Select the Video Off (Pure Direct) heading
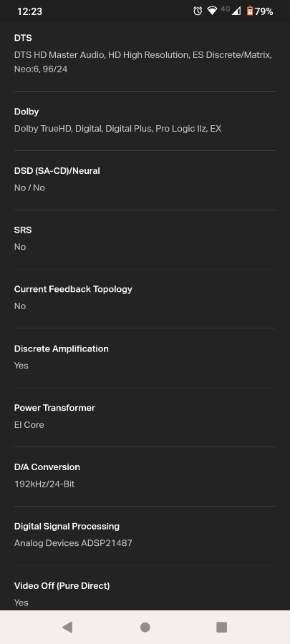The height and width of the screenshot is (644, 290). 62,585
